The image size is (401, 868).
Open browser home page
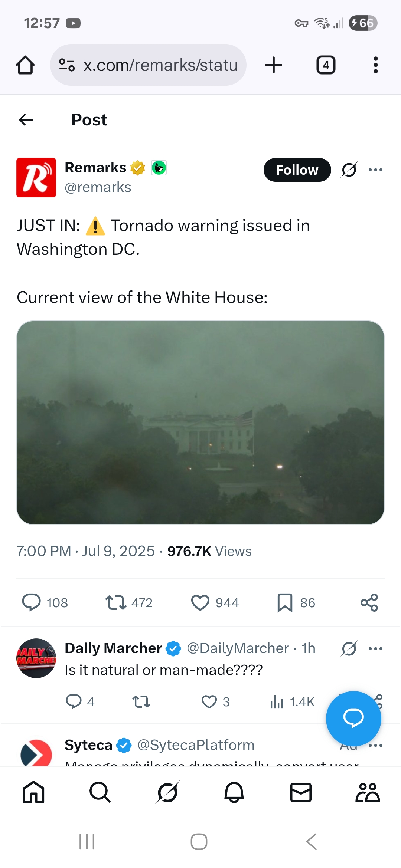[25, 65]
